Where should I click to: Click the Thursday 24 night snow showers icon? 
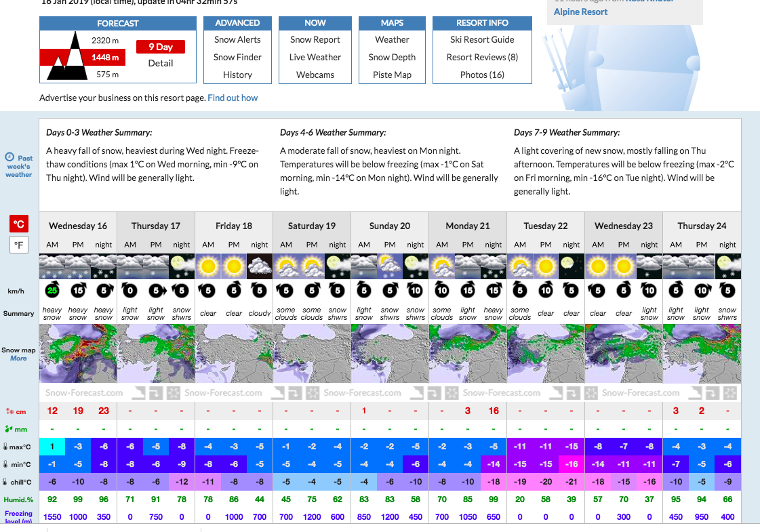tap(727, 266)
